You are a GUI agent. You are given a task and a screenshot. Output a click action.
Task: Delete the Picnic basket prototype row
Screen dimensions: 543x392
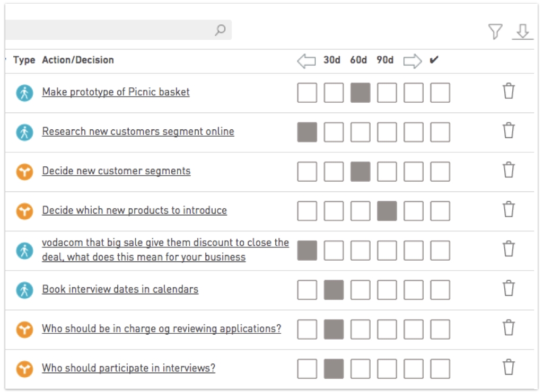click(509, 91)
